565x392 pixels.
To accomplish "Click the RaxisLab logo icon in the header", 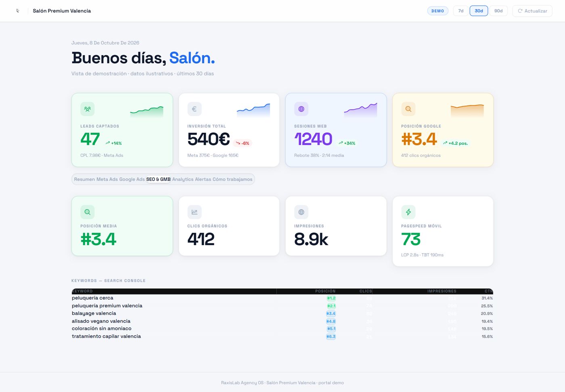I will pyautogui.click(x=17, y=11).
